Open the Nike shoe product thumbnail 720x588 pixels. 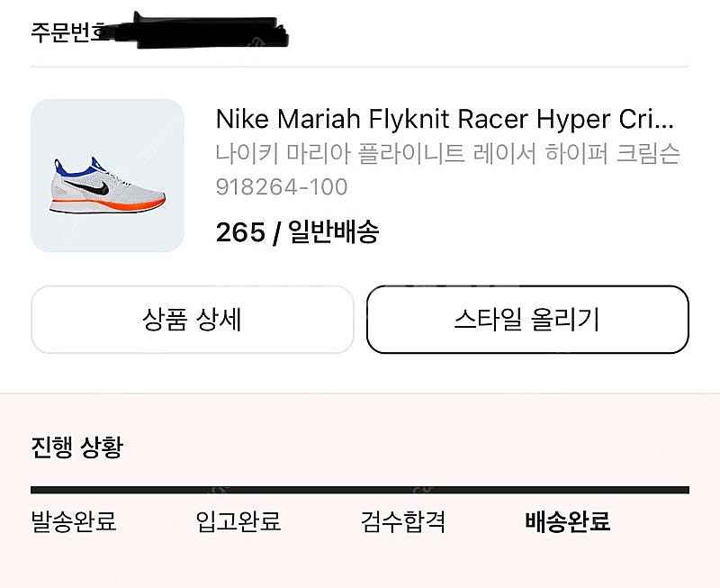click(x=107, y=175)
